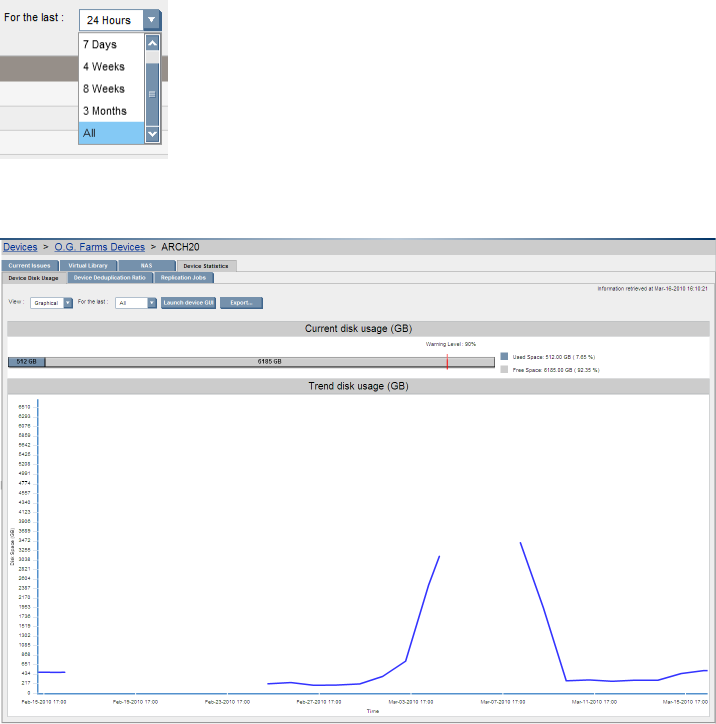
Task: Click the Used Space legend color swatch
Action: tap(505, 355)
